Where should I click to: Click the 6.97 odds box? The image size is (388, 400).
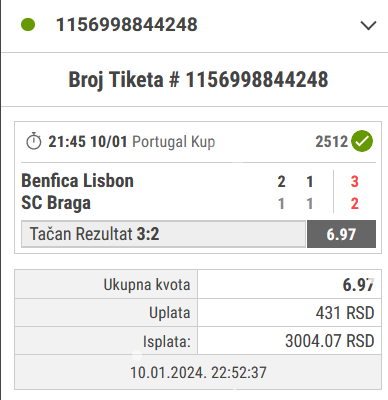click(x=341, y=234)
